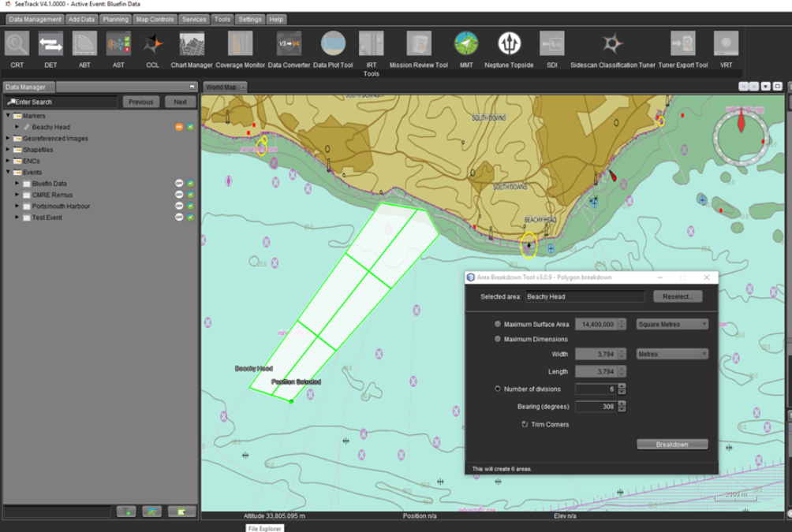Open the Metres unit dropdown
The image size is (792, 532).
[672, 354]
